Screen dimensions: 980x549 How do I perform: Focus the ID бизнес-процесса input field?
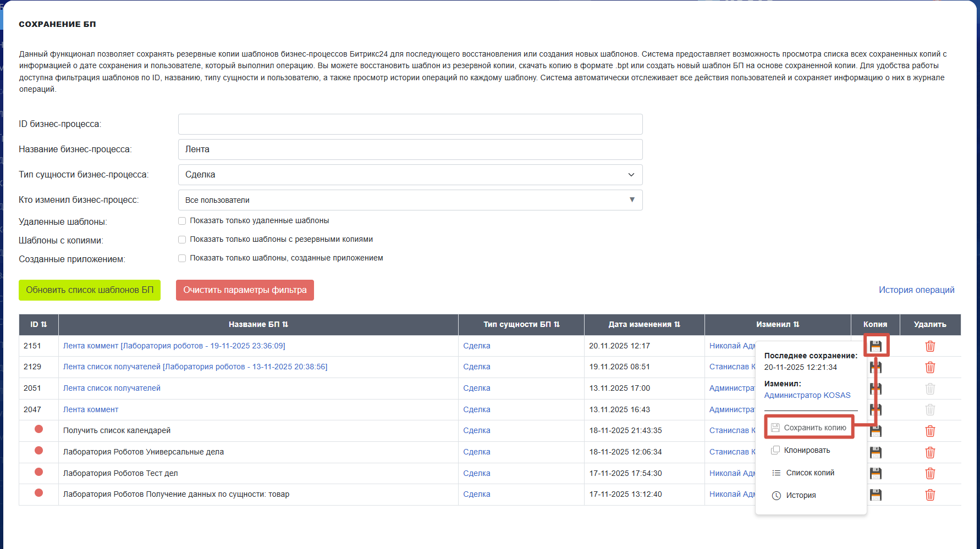point(410,124)
